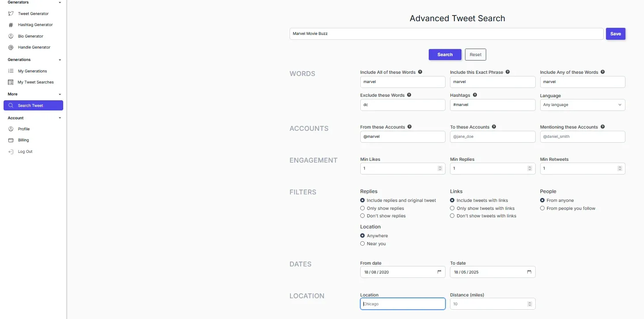Focus the To these Accounts field
The width and height of the screenshot is (644, 319).
493,137
